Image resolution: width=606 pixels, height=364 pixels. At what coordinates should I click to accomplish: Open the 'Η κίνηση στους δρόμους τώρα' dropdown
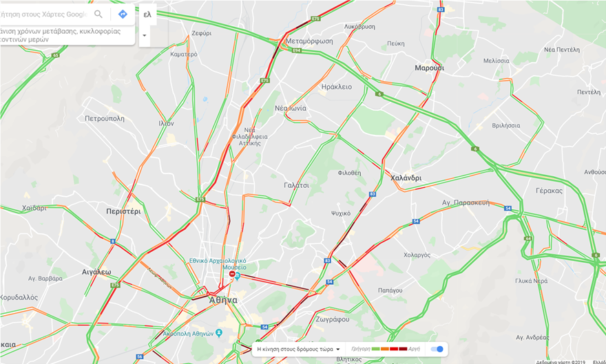tap(298, 349)
